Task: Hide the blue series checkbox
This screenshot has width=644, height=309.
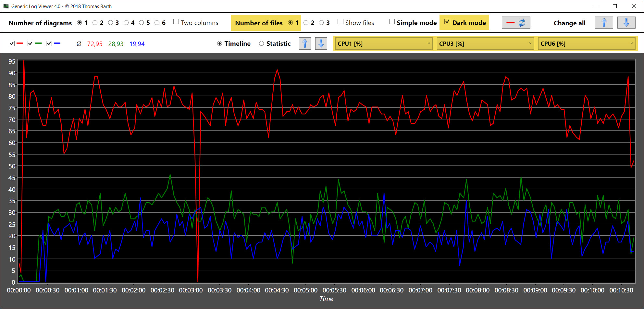Action: [x=49, y=43]
